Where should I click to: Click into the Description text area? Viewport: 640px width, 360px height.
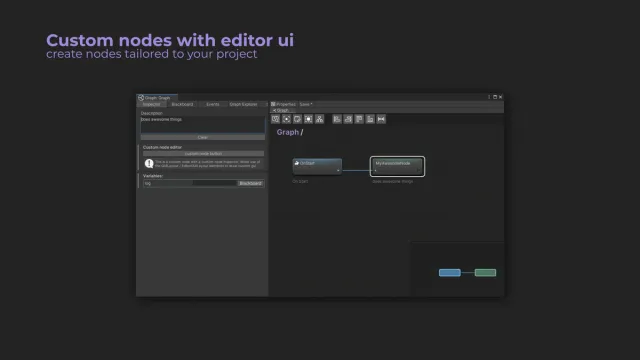tap(203, 125)
